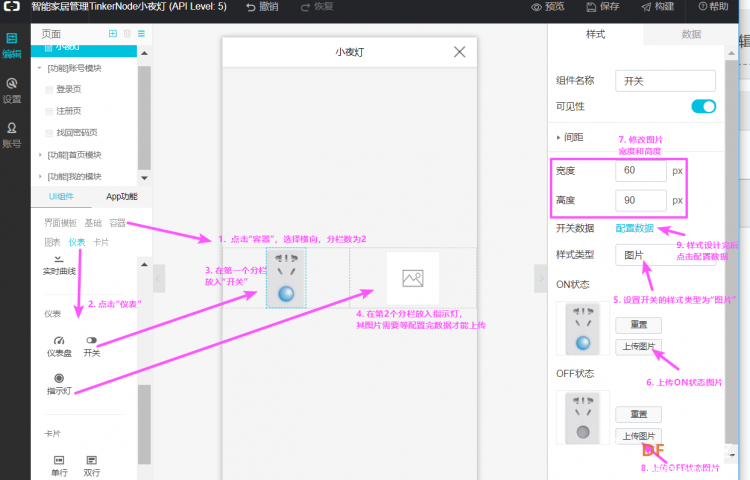Click the 保存 save button
Screen dimensions: 750x480
(x=603, y=7)
